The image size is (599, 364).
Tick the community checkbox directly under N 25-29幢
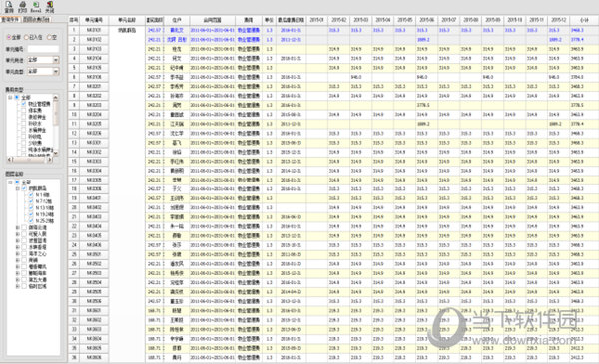pyautogui.click(x=24, y=227)
